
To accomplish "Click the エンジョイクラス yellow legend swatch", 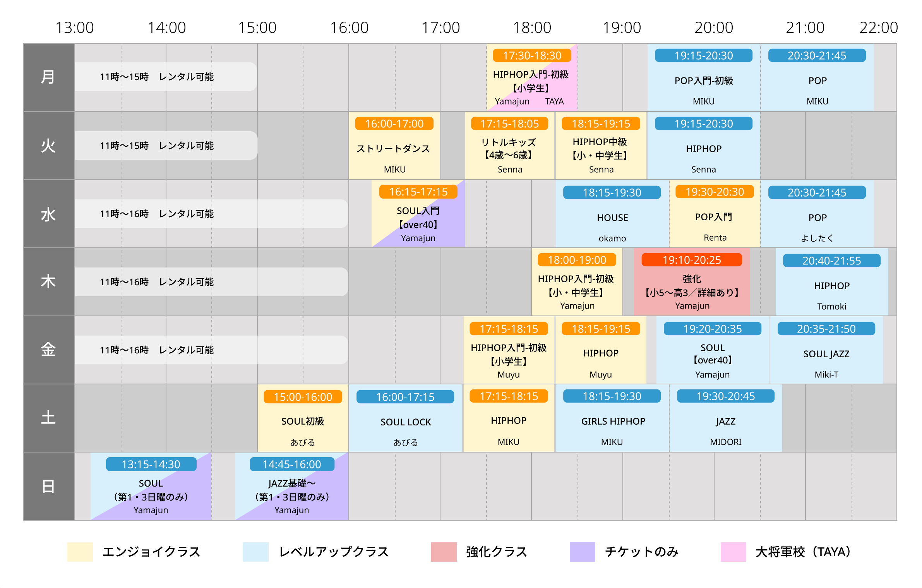I will 80,552.
